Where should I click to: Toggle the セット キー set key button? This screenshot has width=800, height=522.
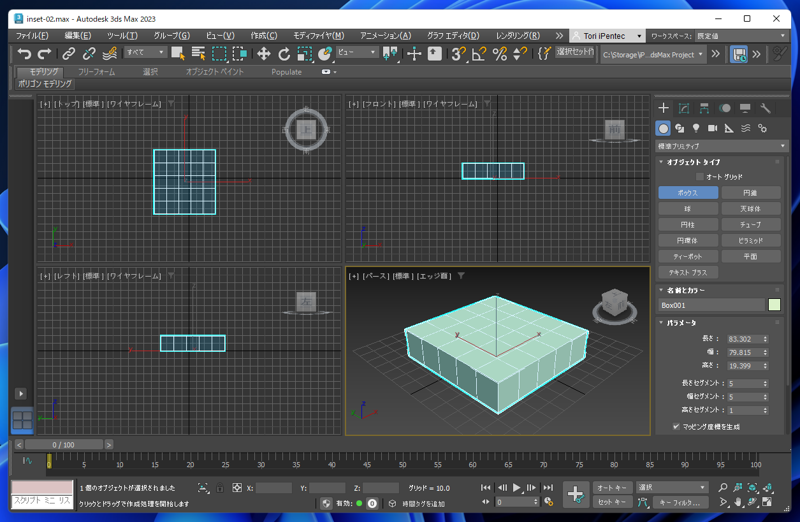point(612,502)
